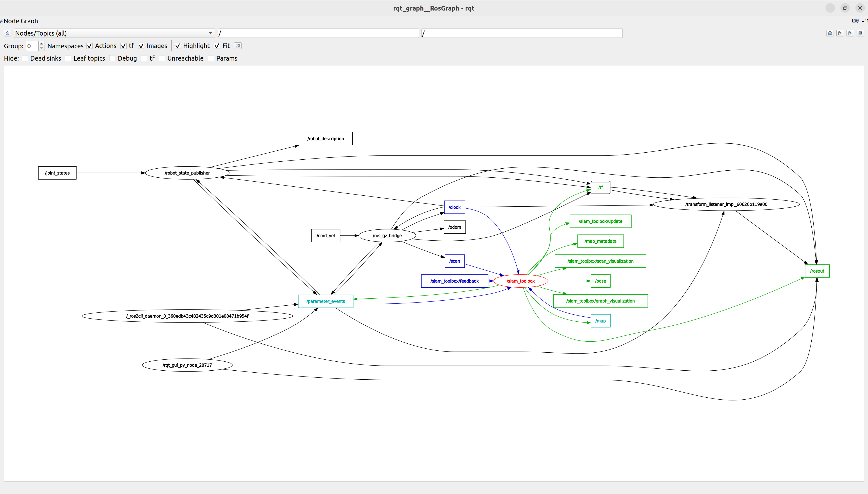Enable Hide Leaf topics checkbox
The width and height of the screenshot is (868, 494).
click(68, 58)
